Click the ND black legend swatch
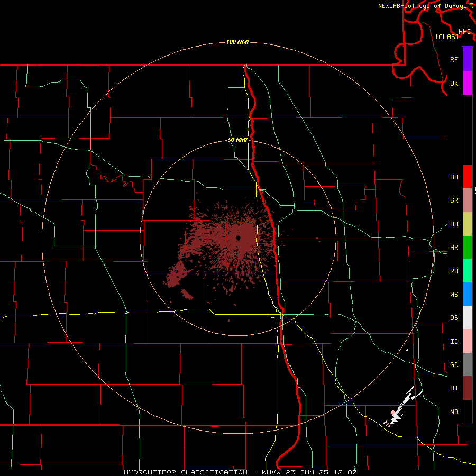476x476 pixels. tap(467, 411)
